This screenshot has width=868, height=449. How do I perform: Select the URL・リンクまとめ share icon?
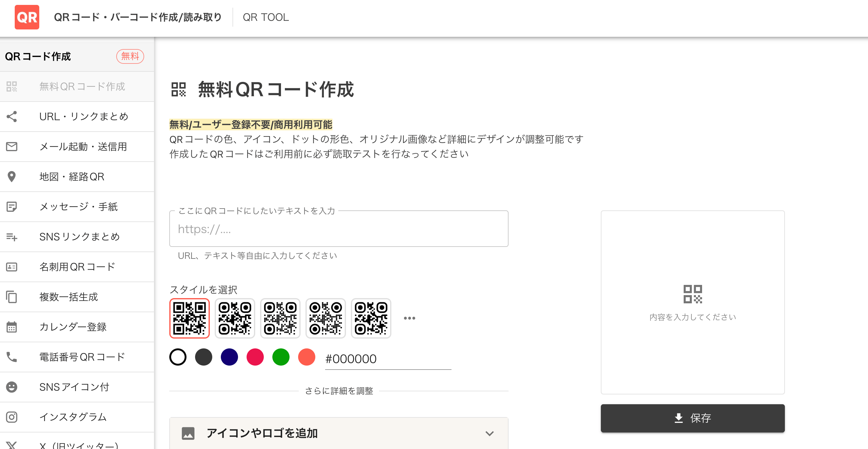[x=12, y=116]
